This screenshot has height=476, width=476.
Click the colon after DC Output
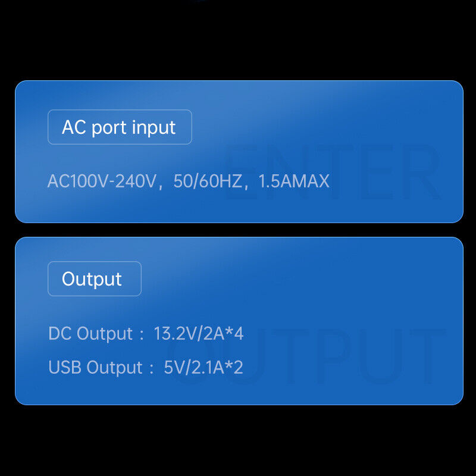pos(142,335)
